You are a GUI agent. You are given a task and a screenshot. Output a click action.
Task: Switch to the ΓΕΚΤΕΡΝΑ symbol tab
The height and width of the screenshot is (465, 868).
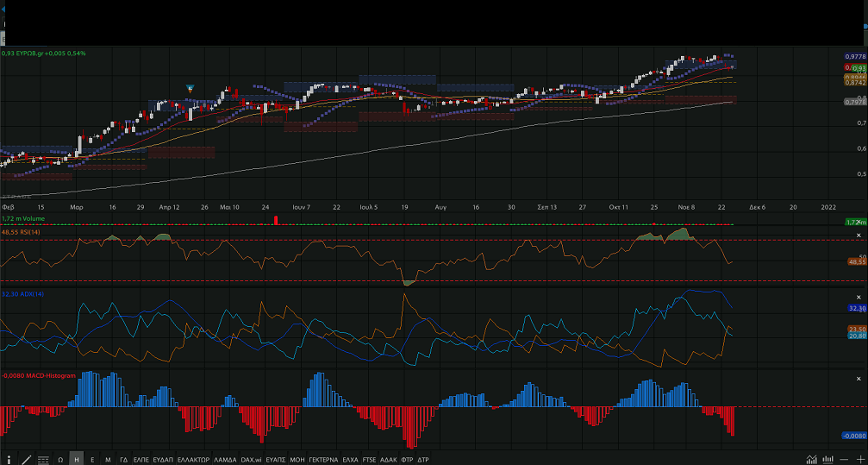tap(324, 459)
